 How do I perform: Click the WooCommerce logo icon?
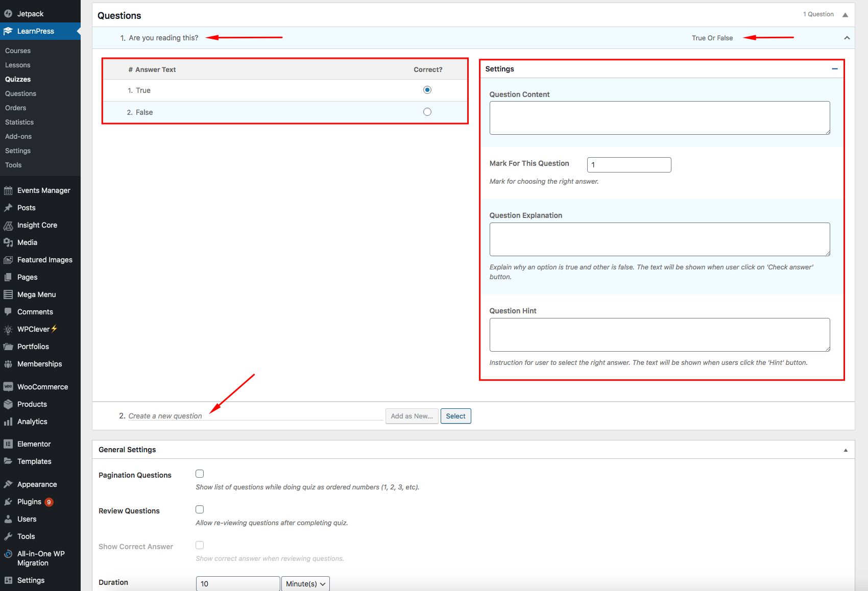[x=8, y=387]
